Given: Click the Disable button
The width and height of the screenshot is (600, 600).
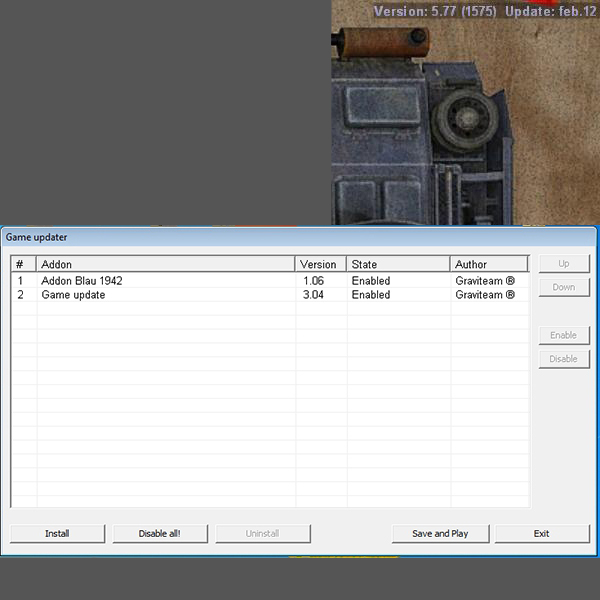Looking at the screenshot, I should [564, 359].
